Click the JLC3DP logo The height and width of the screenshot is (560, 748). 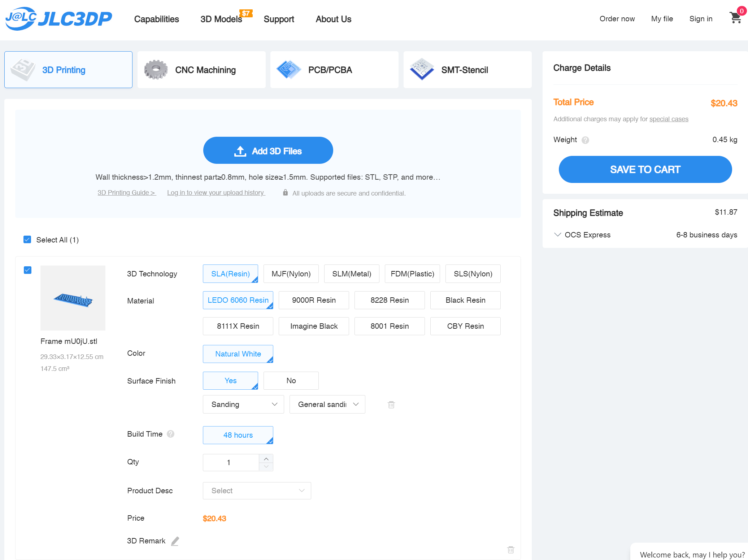coord(58,19)
